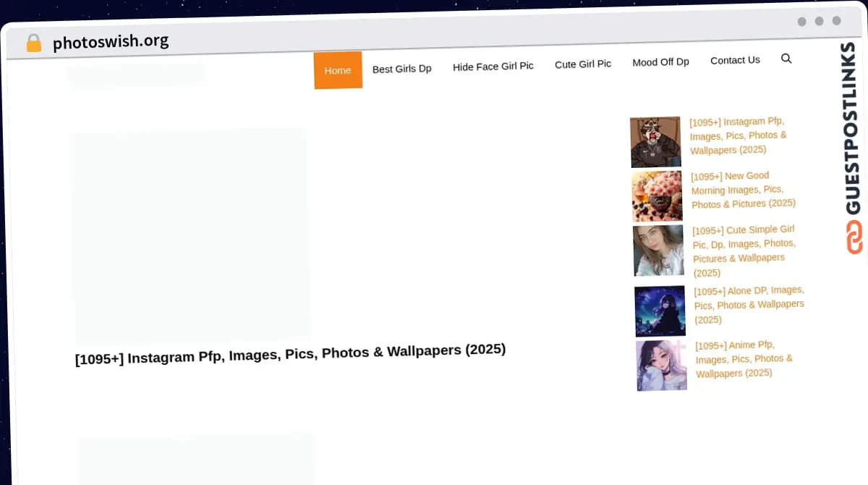Viewport: 868px width, 485px height.
Task: Click the Good Morning Images thumbnail
Action: click(657, 196)
